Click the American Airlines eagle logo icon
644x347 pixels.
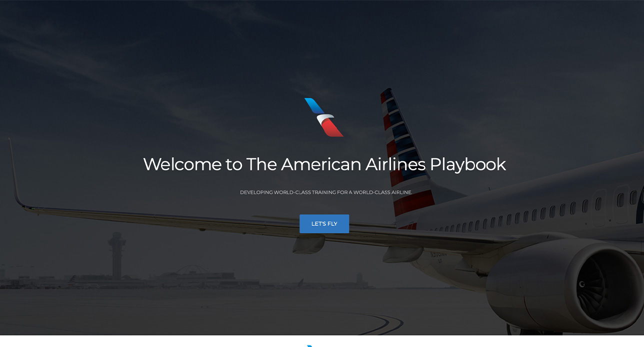[x=324, y=117]
